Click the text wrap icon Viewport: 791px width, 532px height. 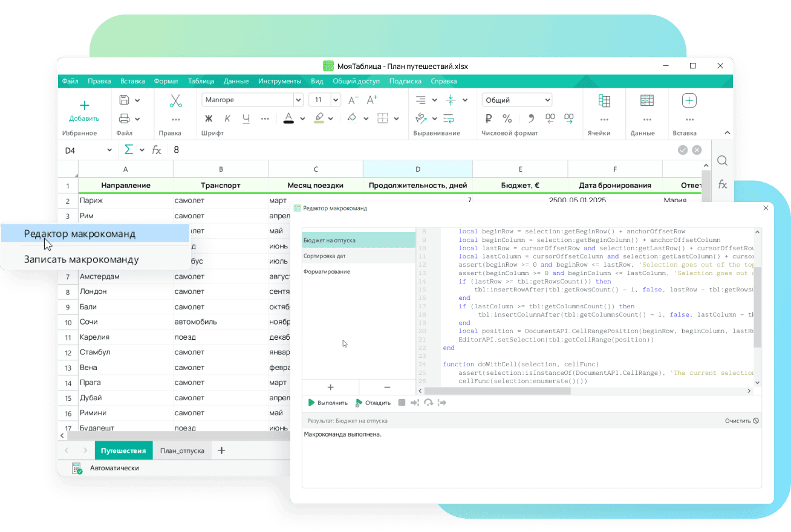pos(448,118)
